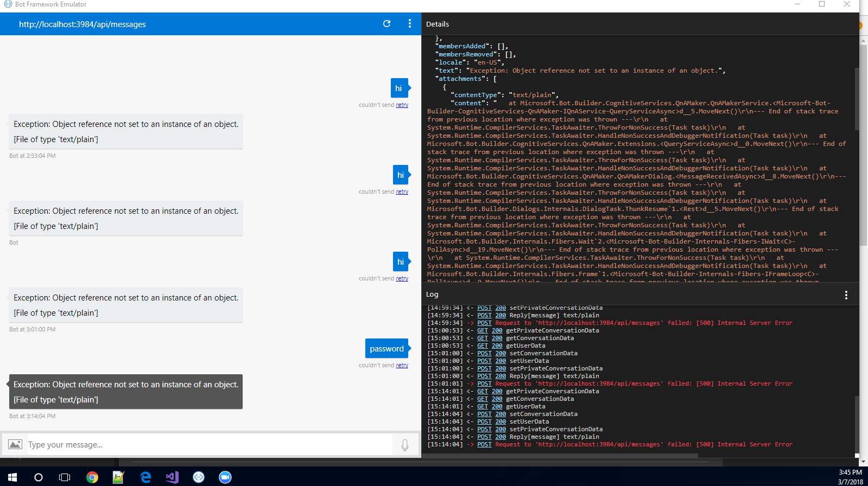The width and height of the screenshot is (868, 486).
Task: Click '15:14:04 Reply[message] text/plain' log text
Action: 554,437
